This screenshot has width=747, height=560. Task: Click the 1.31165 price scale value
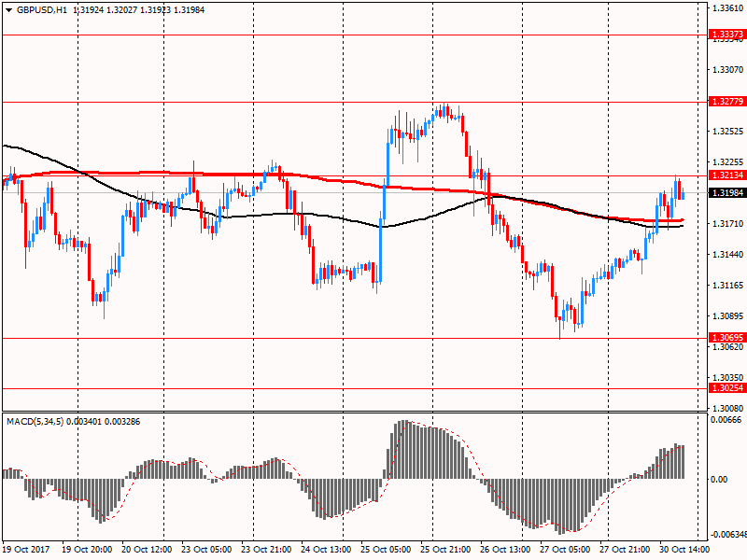(x=727, y=286)
